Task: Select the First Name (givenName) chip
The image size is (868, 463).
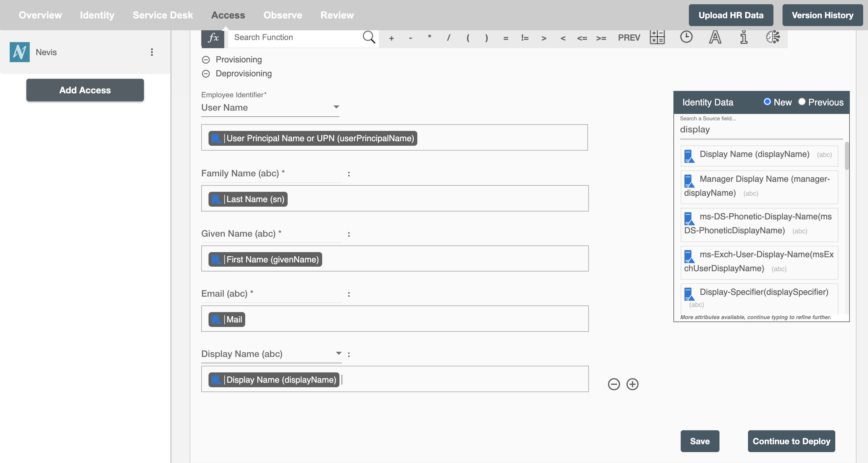Action: pos(265,259)
